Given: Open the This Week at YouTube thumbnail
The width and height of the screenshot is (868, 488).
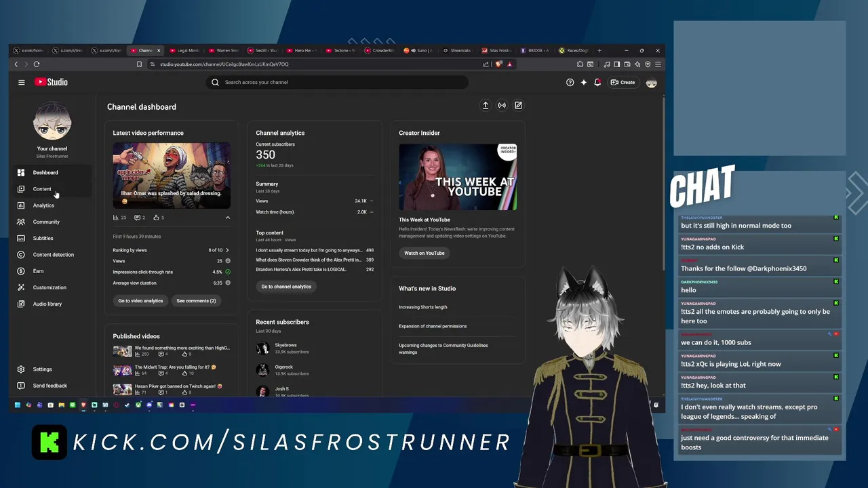Looking at the screenshot, I should (458, 177).
